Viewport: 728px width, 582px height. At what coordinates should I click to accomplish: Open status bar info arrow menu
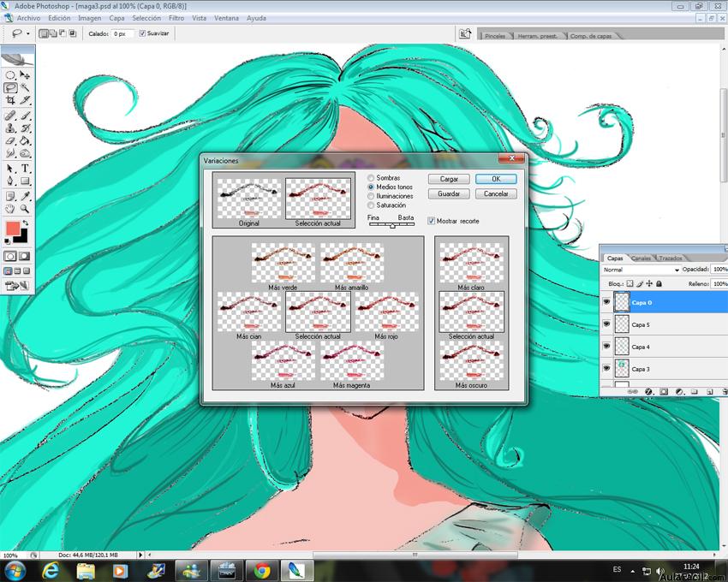(140, 555)
